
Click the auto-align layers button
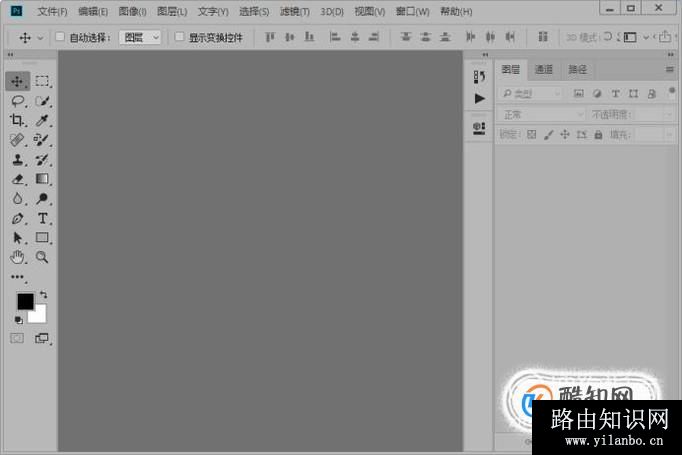543,37
